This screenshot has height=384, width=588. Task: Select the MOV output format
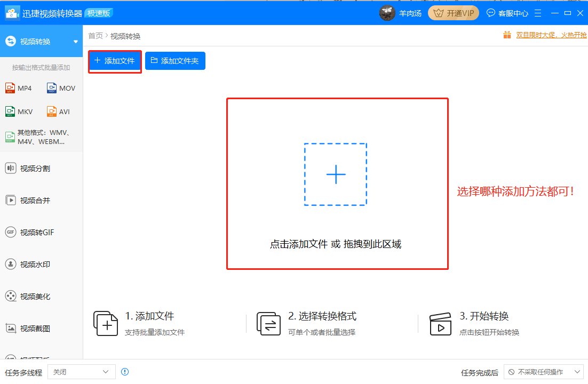pos(61,88)
